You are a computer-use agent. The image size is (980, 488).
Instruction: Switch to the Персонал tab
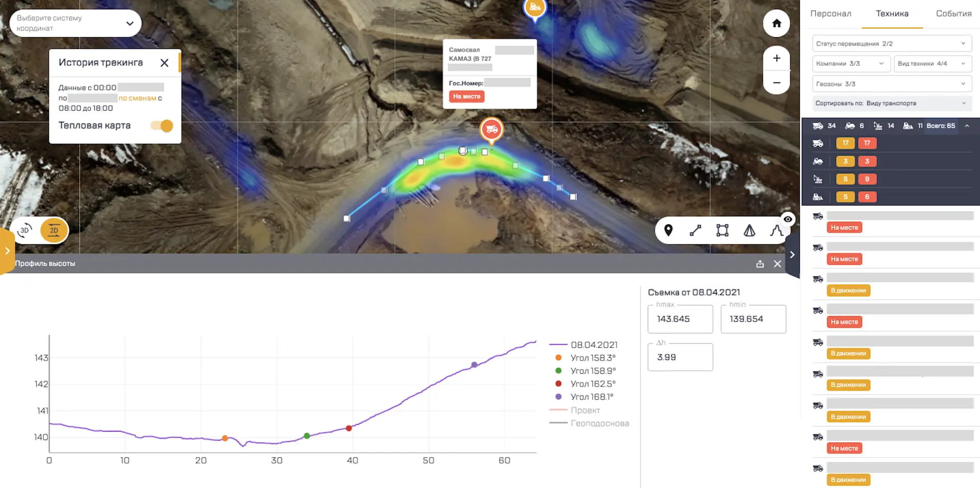click(x=830, y=14)
